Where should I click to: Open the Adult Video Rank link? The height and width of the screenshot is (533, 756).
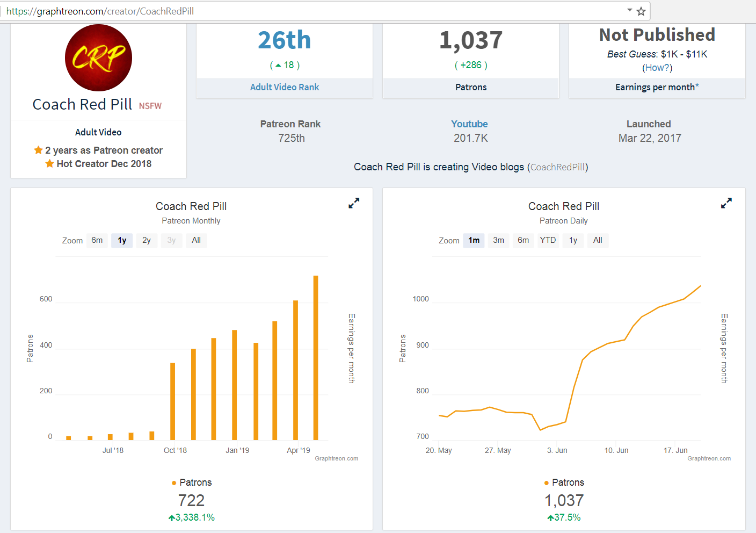click(285, 87)
